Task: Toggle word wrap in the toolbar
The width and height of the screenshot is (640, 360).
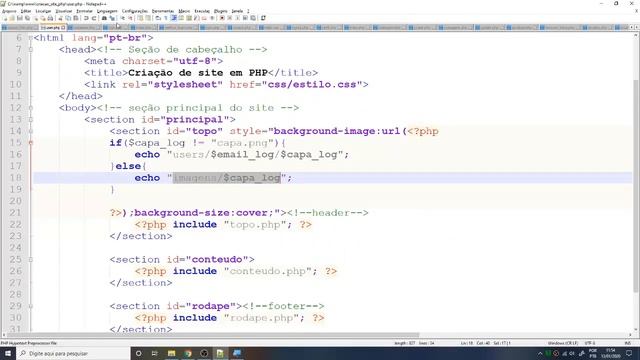Action: (158, 18)
